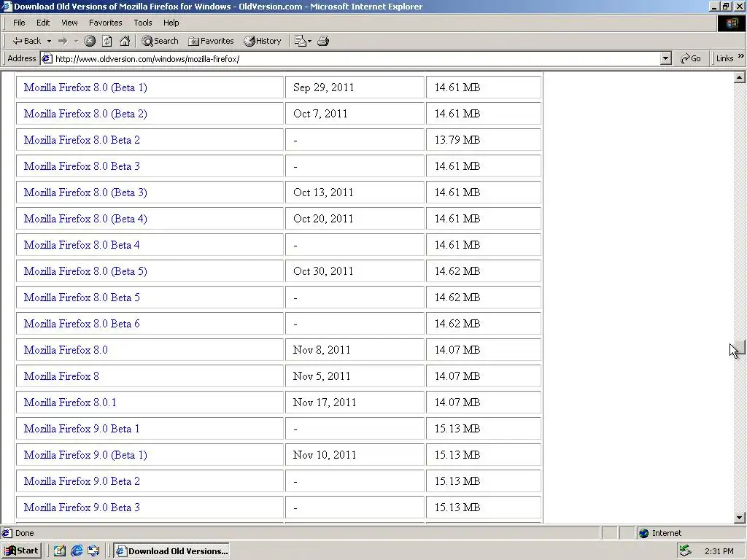Viewport: 747px width, 560px height.
Task: Open the Mozilla Firefox 8.0 link
Action: coord(66,350)
